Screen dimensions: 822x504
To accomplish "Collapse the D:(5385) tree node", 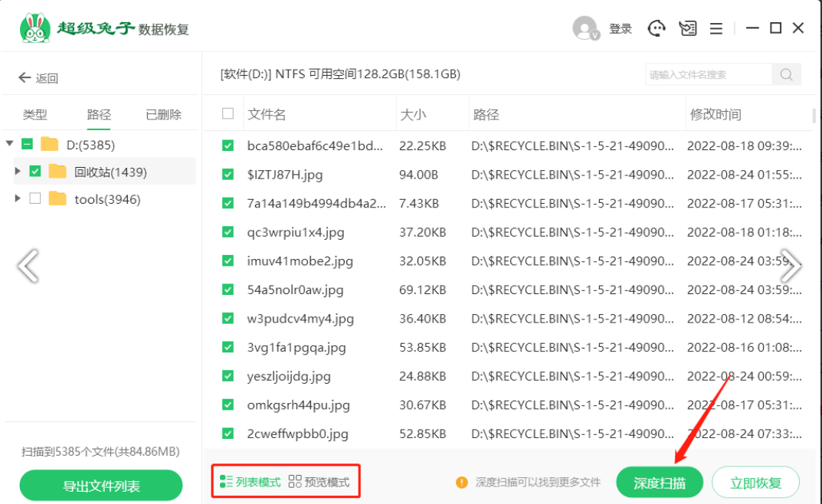I will [9, 143].
